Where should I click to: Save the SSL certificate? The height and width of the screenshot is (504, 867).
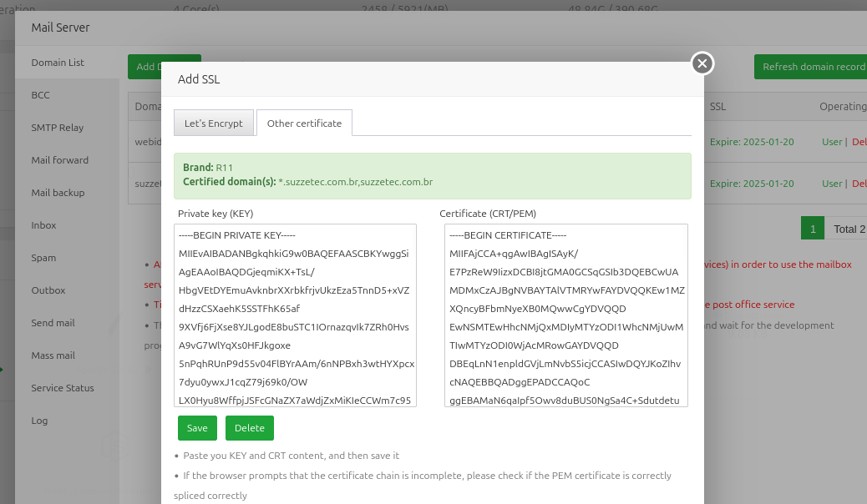pyautogui.click(x=197, y=428)
